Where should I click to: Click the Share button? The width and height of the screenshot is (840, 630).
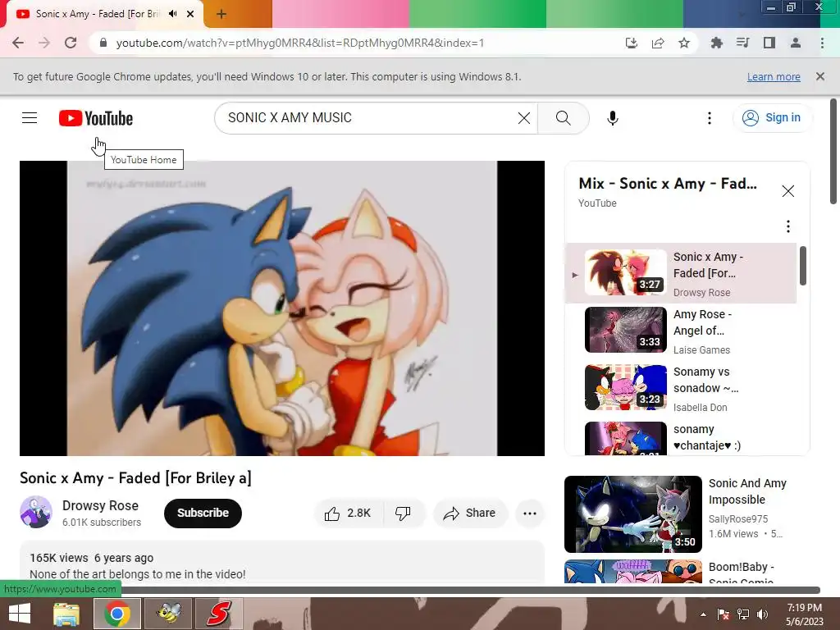tap(470, 514)
